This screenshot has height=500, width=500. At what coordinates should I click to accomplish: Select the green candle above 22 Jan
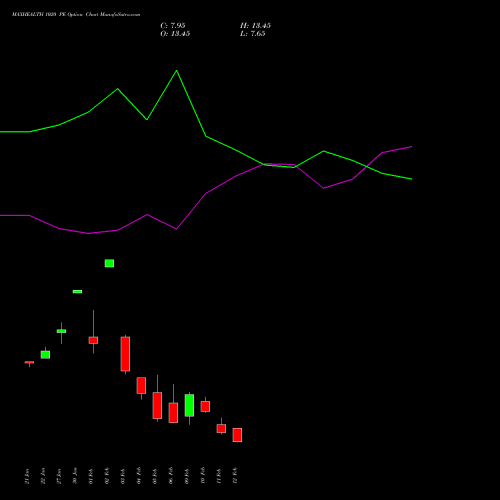[45, 354]
